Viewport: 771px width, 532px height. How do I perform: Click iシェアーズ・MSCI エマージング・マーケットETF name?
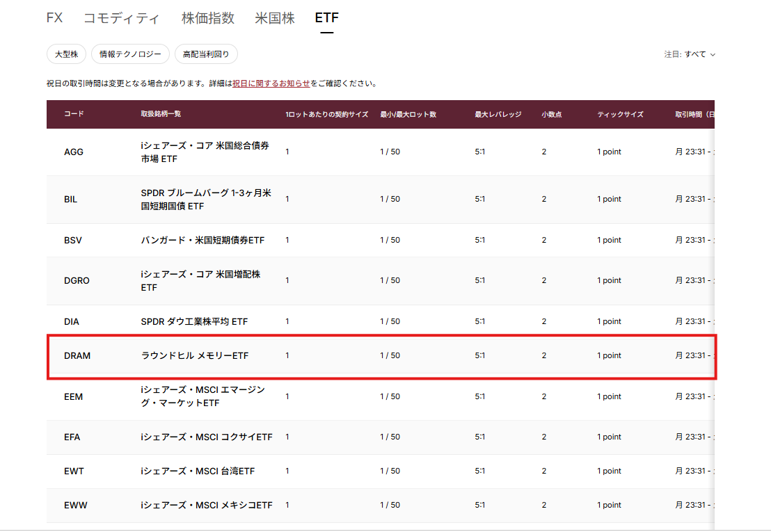point(203,396)
